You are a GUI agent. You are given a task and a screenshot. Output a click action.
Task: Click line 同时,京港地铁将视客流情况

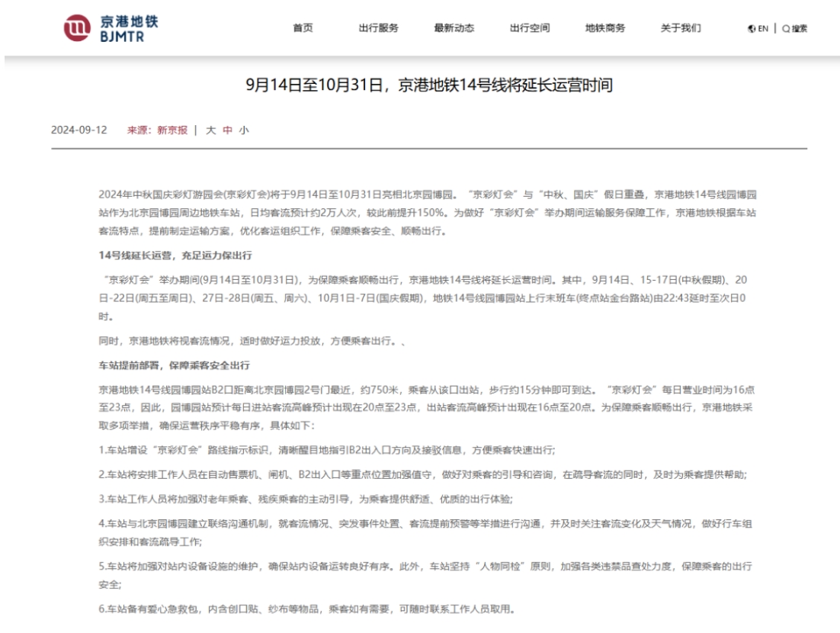tap(252, 340)
